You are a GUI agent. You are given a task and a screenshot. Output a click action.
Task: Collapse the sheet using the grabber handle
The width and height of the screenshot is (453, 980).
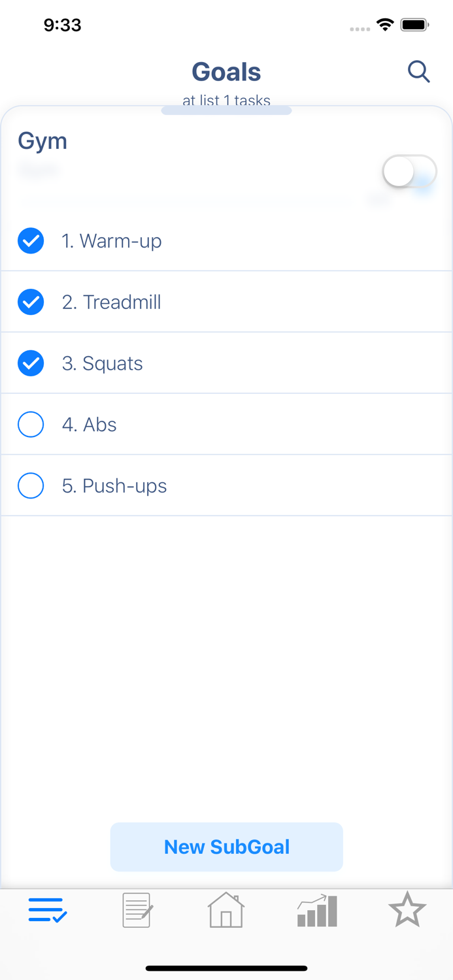(x=226, y=110)
